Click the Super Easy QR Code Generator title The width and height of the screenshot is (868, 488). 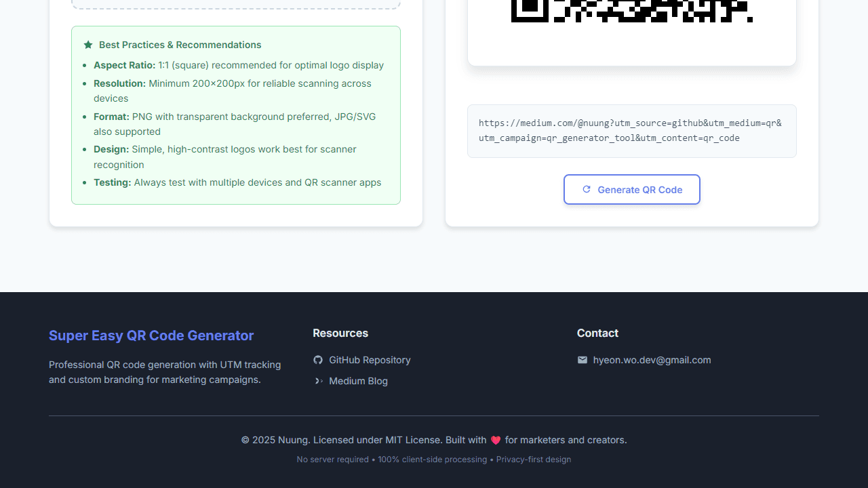pyautogui.click(x=151, y=335)
